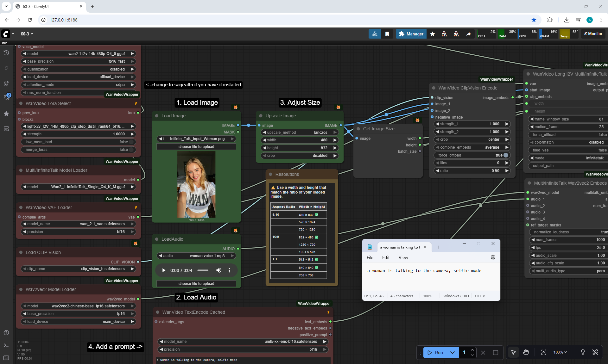Click the LoadAudio playback progress slider
The height and width of the screenshot is (364, 608).
pyautogui.click(x=203, y=270)
